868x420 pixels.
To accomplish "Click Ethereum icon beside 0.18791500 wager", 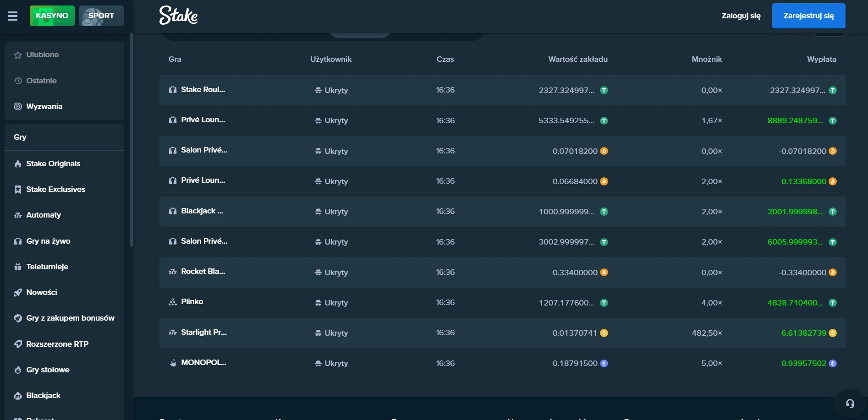I will 604,363.
